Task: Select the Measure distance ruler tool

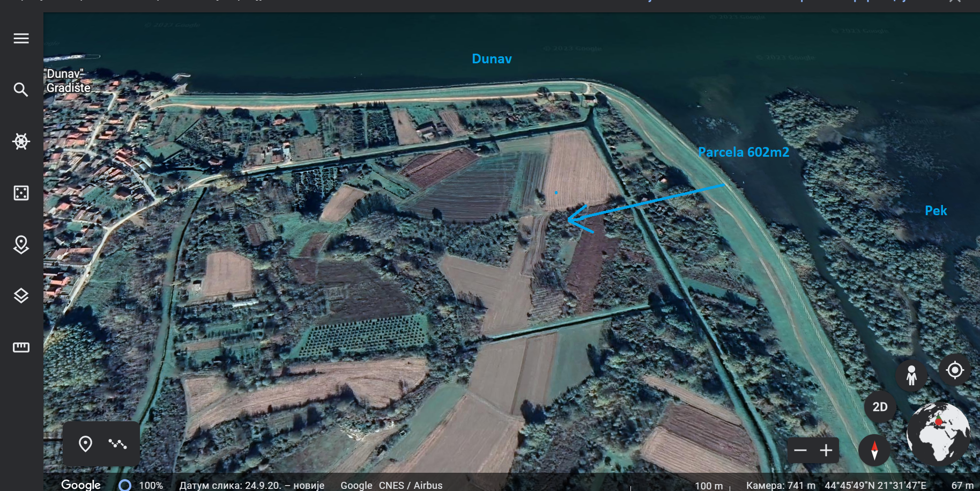Action: 21,347
